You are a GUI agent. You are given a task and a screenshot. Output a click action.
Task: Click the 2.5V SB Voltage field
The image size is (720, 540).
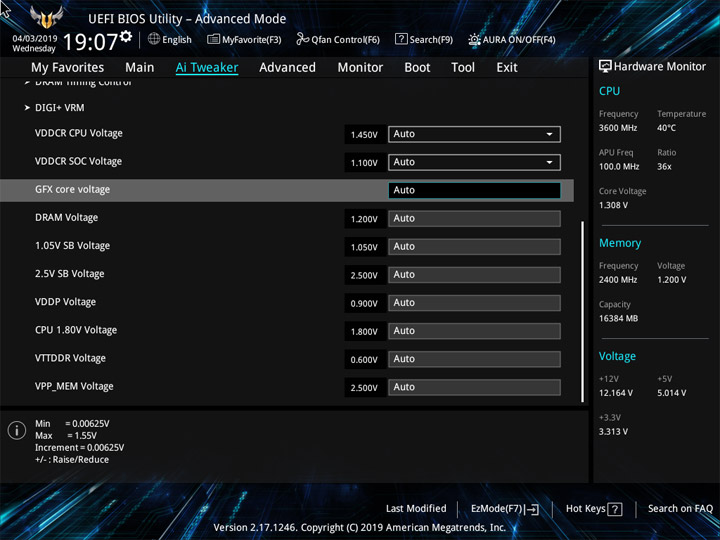[474, 275]
